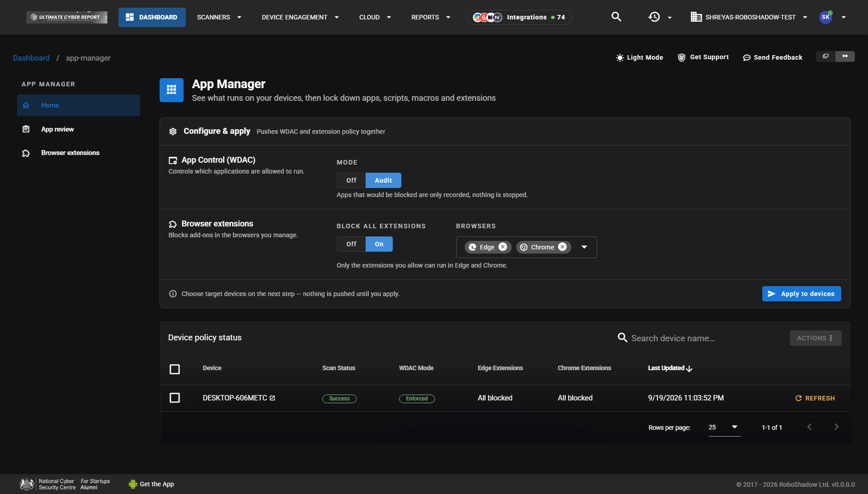
Task: Click the Ultimate Cyber Report logo
Action: pyautogui.click(x=67, y=17)
